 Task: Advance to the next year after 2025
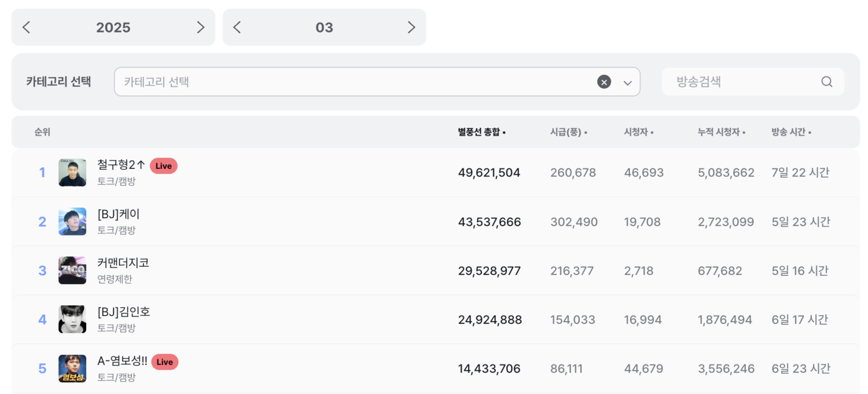200,27
